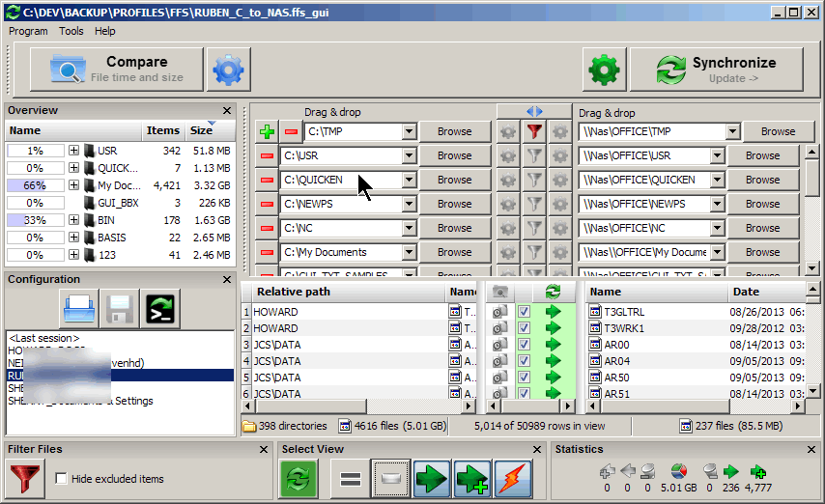Sort by Relative path column header
The width and height of the screenshot is (825, 504).
(x=349, y=292)
